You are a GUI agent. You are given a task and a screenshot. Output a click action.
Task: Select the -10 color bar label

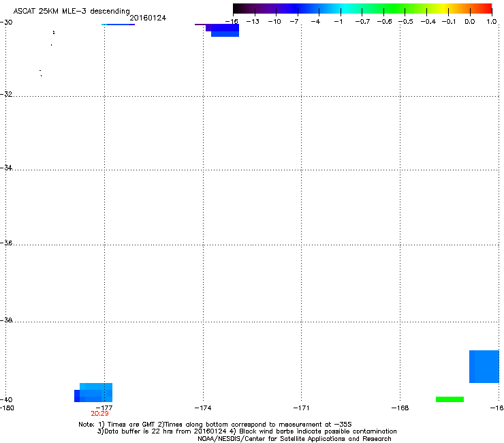click(274, 21)
